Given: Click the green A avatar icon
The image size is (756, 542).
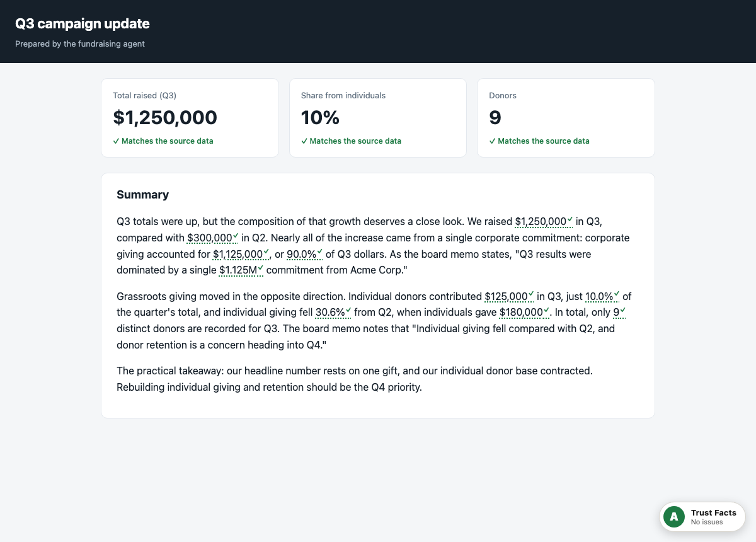Looking at the screenshot, I should click(674, 517).
